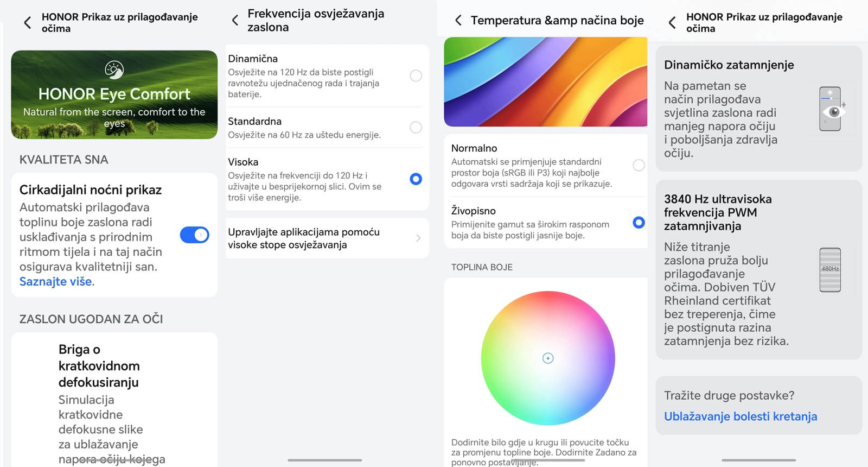Toggle Cirkadijalni noćni prikaz switch

pyautogui.click(x=194, y=235)
